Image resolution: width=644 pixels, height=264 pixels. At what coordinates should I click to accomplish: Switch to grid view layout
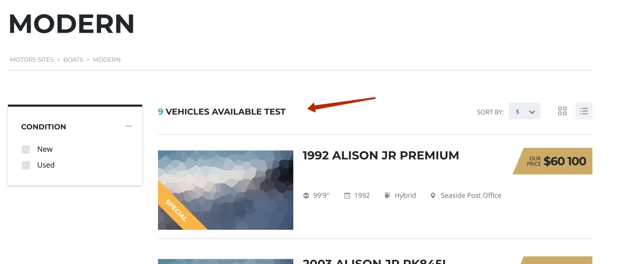tap(562, 111)
